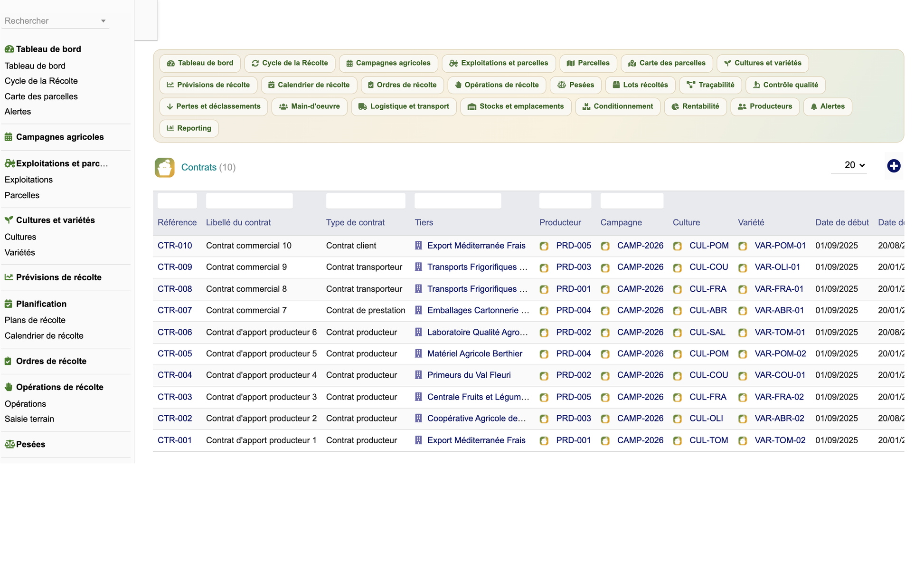Open the Centrale Fruits et Légum… tiers link
Viewport: 924px width, 572px height.
click(x=478, y=397)
